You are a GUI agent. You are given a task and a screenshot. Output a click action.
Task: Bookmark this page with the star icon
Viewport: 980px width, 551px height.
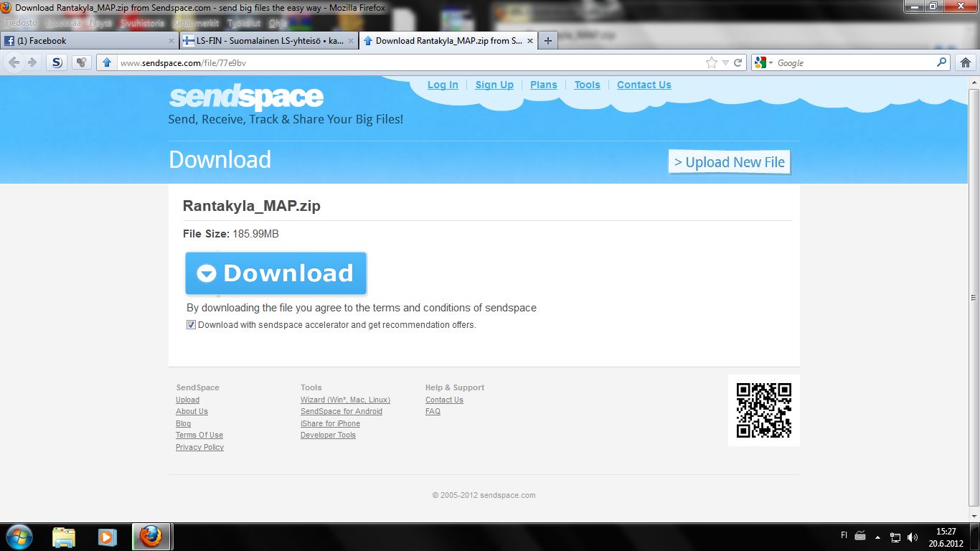[712, 62]
